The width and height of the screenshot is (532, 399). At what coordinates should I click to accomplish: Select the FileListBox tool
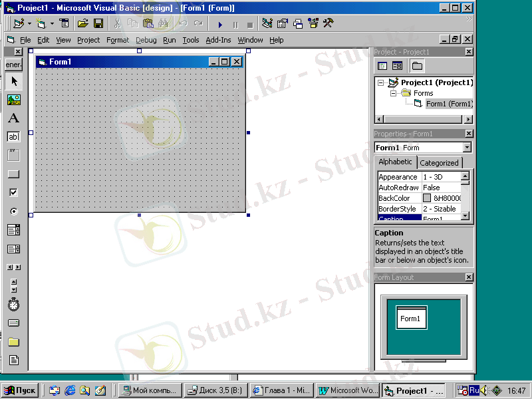13,360
